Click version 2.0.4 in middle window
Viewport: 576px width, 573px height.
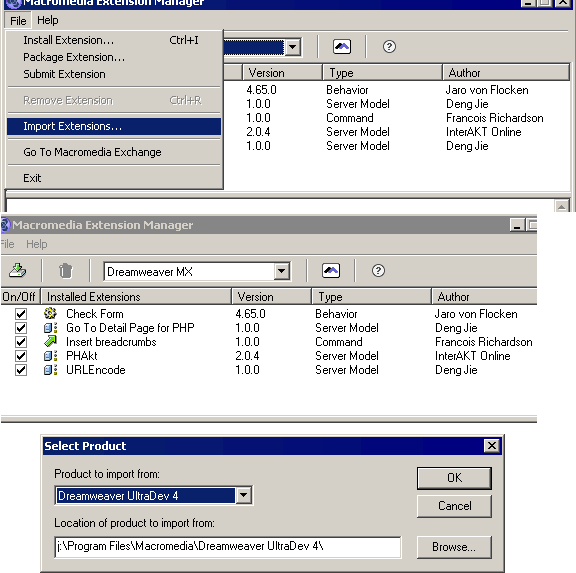[247, 356]
